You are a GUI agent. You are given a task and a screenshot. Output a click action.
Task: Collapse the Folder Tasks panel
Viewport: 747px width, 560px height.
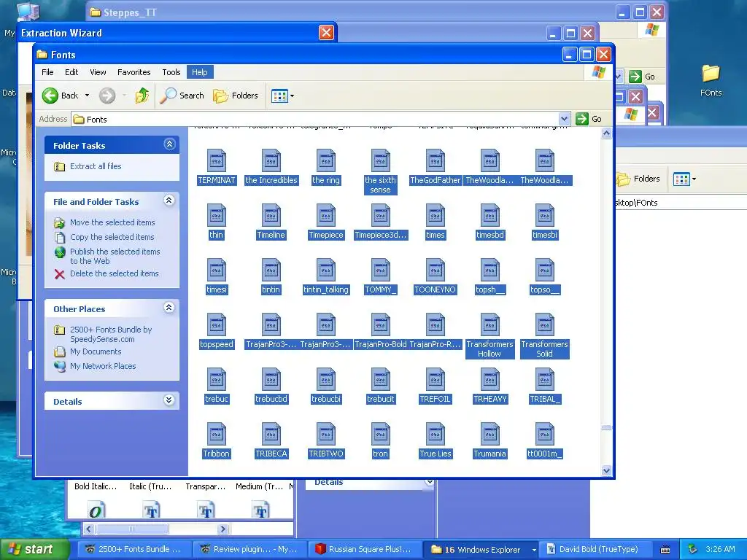tap(169, 144)
